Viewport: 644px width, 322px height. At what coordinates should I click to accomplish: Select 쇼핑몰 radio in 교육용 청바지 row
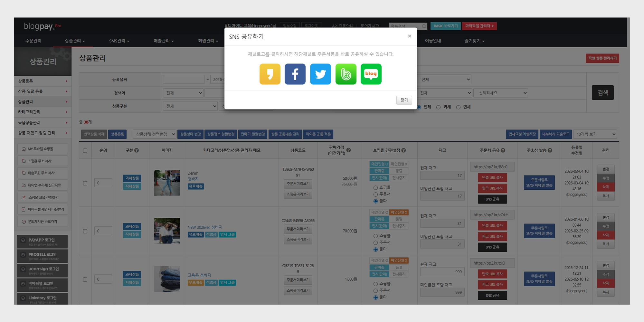coord(375,284)
